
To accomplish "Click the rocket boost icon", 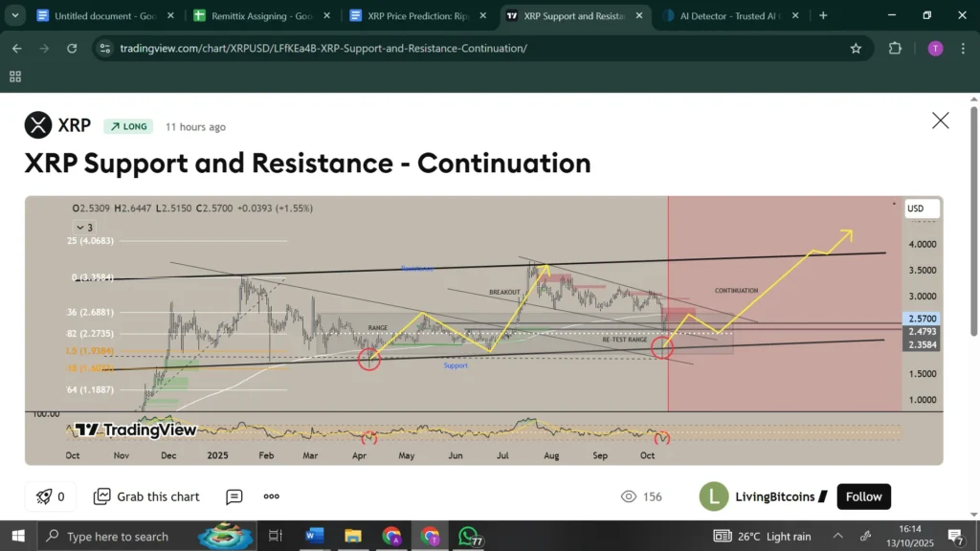I will (43, 496).
